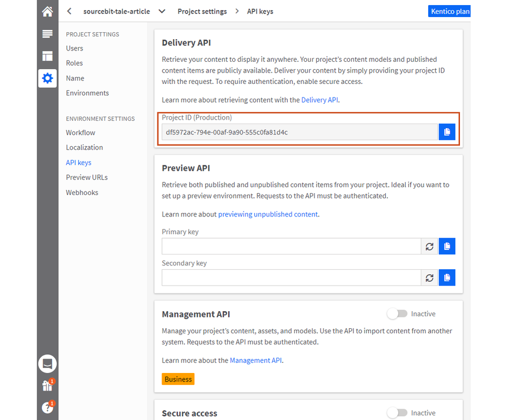The height and width of the screenshot is (420, 507).
Task: Open the Content models layout icon
Action: [x=48, y=56]
